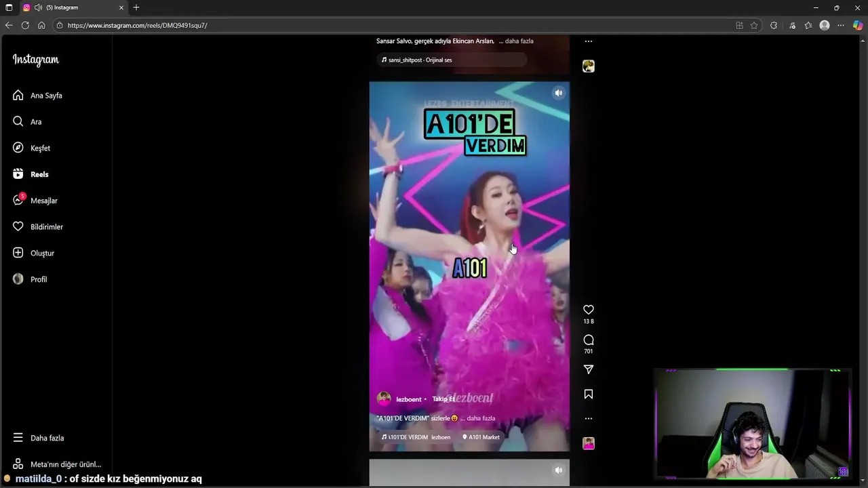This screenshot has height=488, width=868.
Task: Go to Keşfet explore page
Action: [31, 148]
